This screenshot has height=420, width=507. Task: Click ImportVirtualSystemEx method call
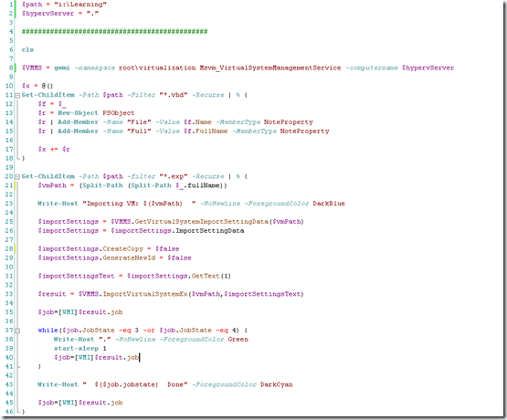click(145, 294)
